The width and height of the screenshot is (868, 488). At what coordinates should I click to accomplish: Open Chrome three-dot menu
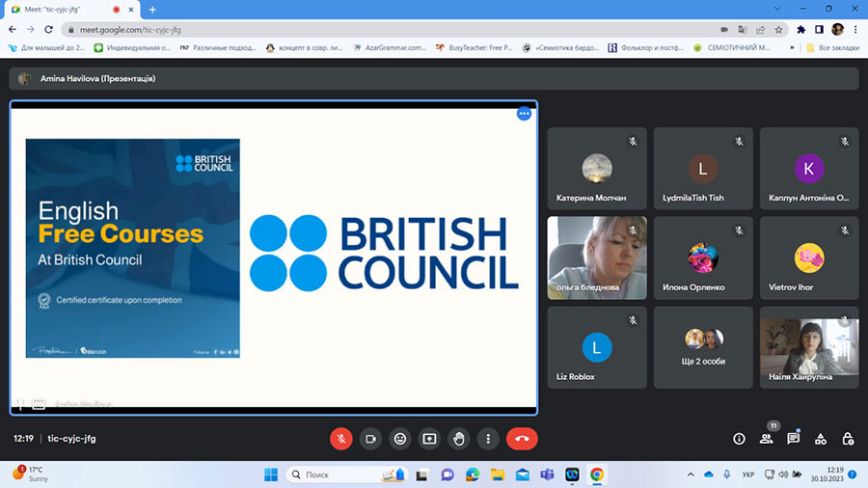coord(855,29)
